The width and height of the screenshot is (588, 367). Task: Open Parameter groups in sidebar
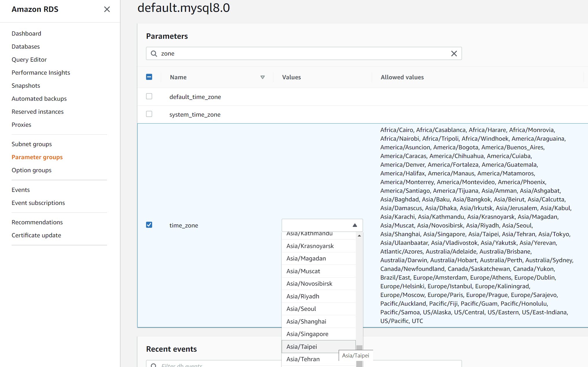point(37,157)
